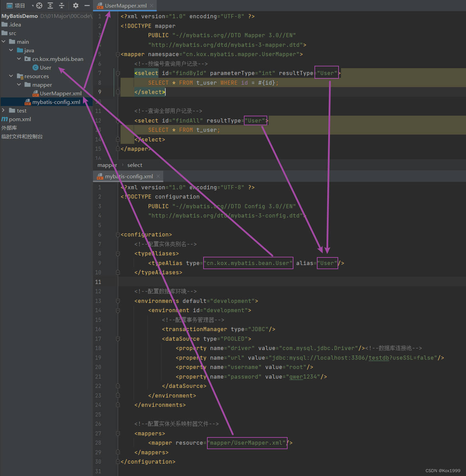Expand the test folder chevron
Screen dimensions: 466x476
point(3,110)
